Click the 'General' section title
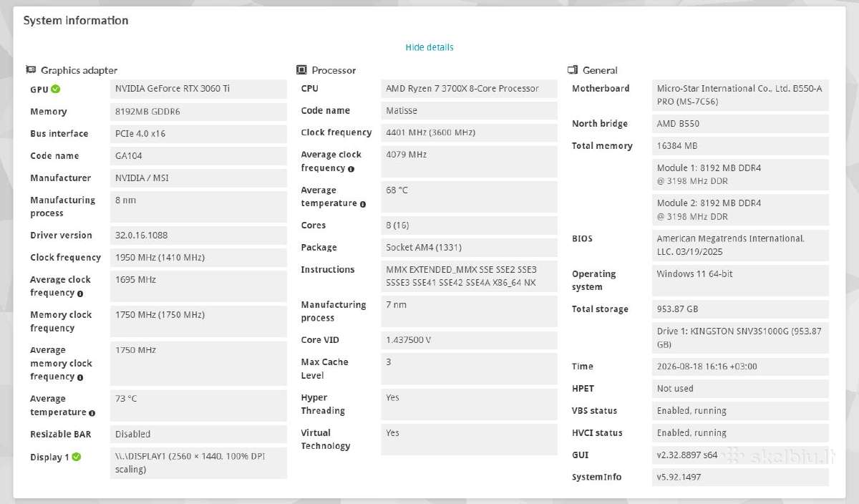 click(x=600, y=70)
